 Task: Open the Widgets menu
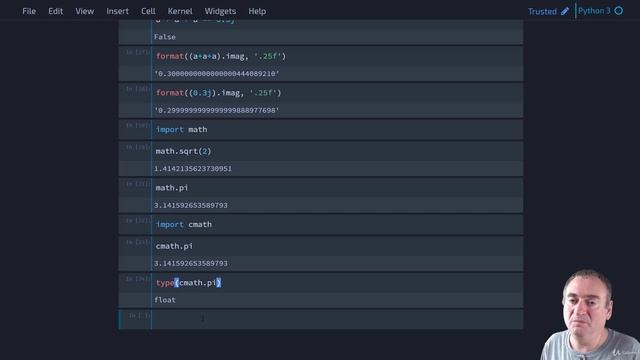click(220, 11)
